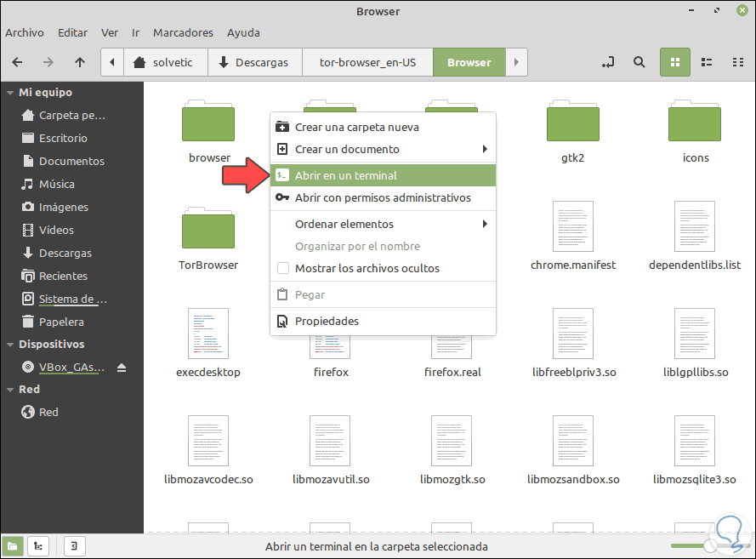The height and width of the screenshot is (559, 756).
Task: Choose Abrir con permisos administrativos
Action: point(383,197)
